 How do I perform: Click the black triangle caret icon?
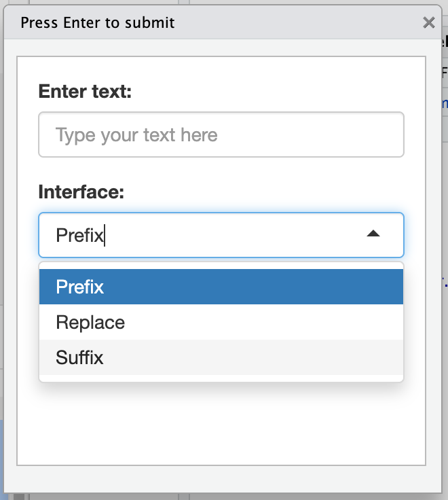373,234
